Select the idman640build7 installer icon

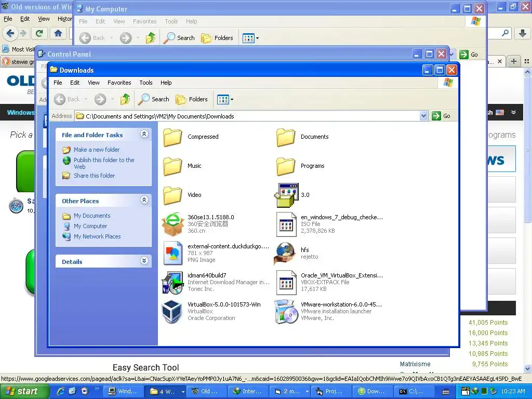point(172,282)
